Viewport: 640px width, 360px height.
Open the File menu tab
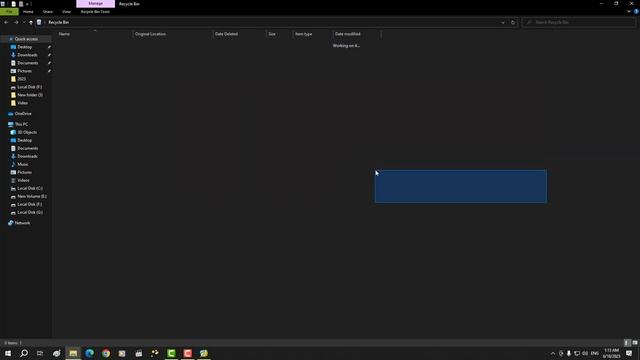(x=9, y=12)
